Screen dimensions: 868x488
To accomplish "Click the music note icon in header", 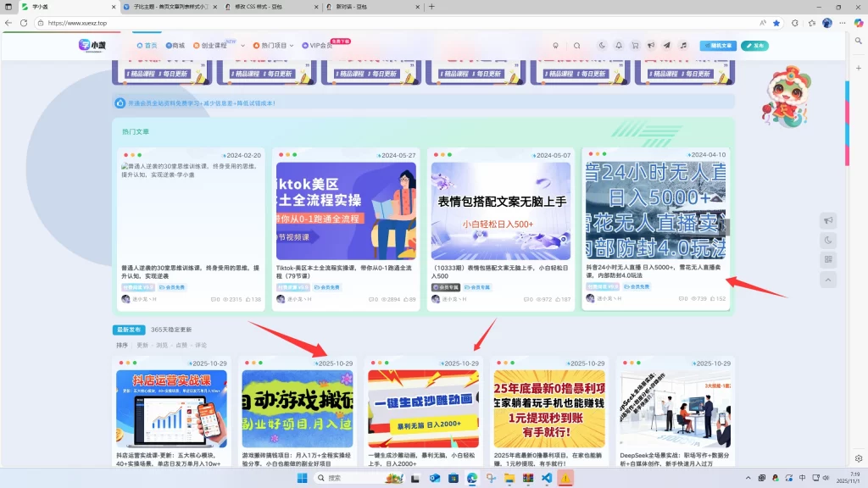I will click(x=683, y=46).
